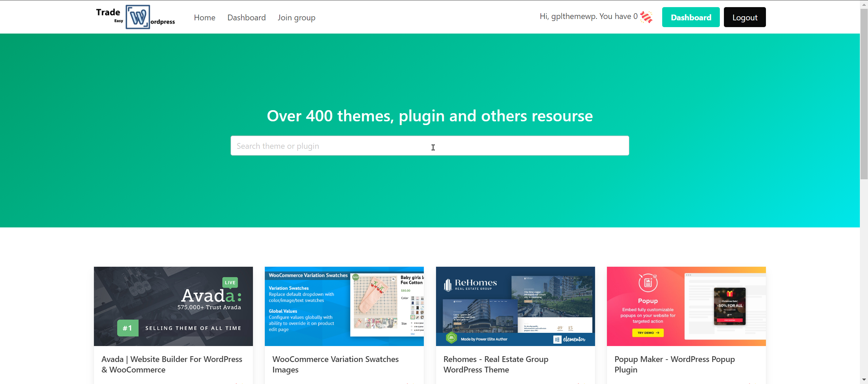Click the Power Elite Author badge icon

[451, 338]
